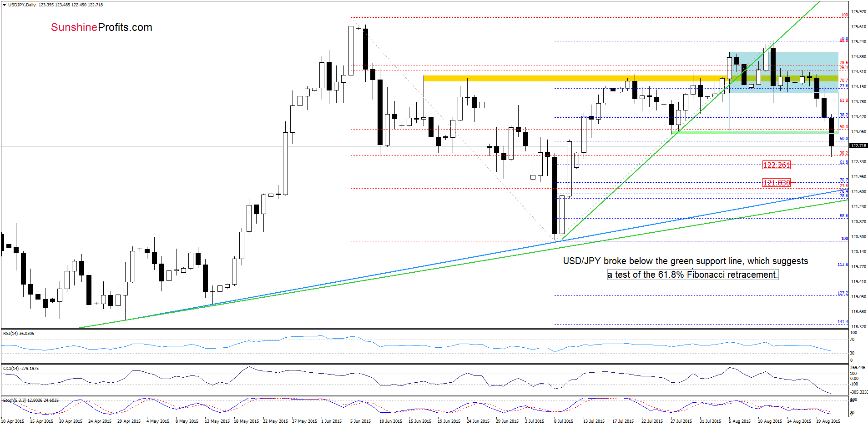
Task: Click the 127.2 Fibonacci level label
Action: tap(843, 293)
